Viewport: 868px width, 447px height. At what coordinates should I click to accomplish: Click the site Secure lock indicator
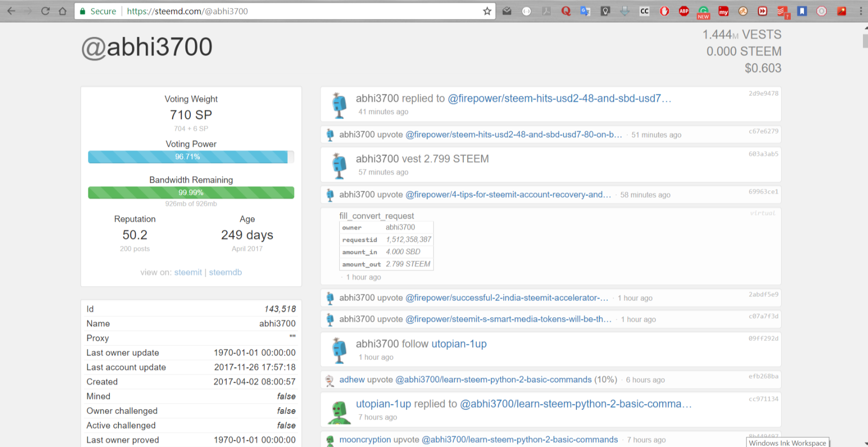pyautogui.click(x=98, y=11)
